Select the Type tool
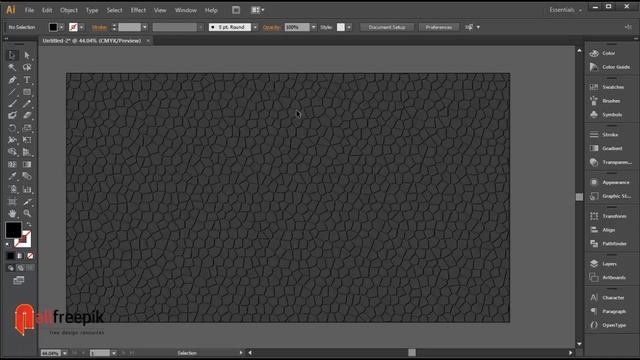 pyautogui.click(x=27, y=80)
